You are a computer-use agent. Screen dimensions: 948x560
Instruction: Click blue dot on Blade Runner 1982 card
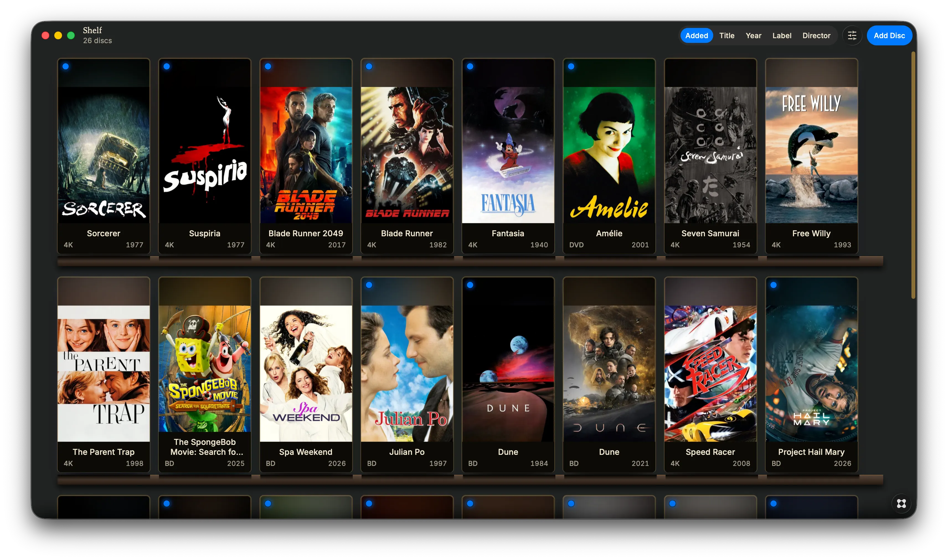tap(369, 66)
